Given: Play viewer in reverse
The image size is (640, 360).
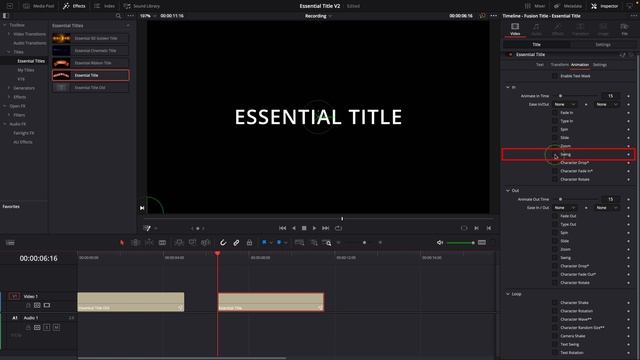Looking at the screenshot, I should (294, 228).
